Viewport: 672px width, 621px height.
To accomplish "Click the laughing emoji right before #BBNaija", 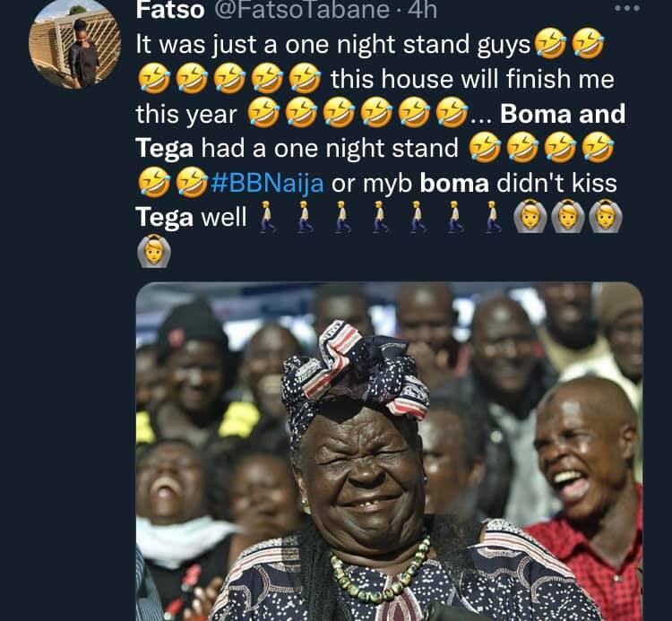I will pos(192,182).
